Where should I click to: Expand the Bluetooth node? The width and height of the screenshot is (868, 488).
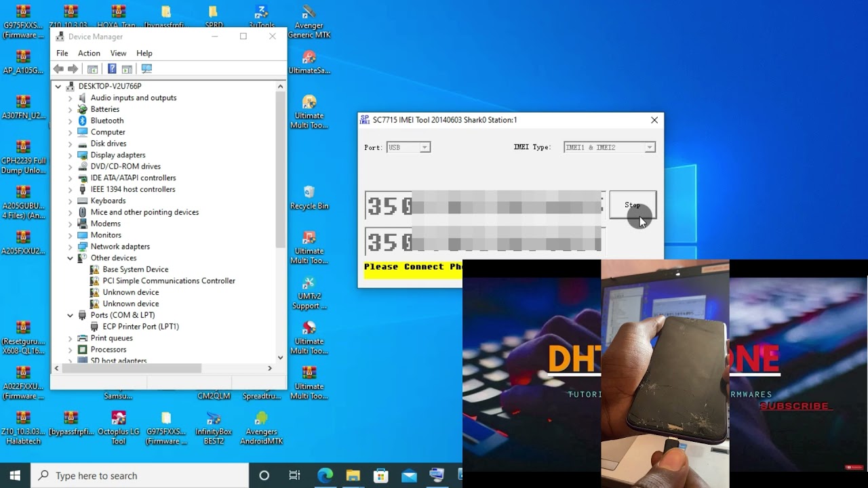coord(70,121)
